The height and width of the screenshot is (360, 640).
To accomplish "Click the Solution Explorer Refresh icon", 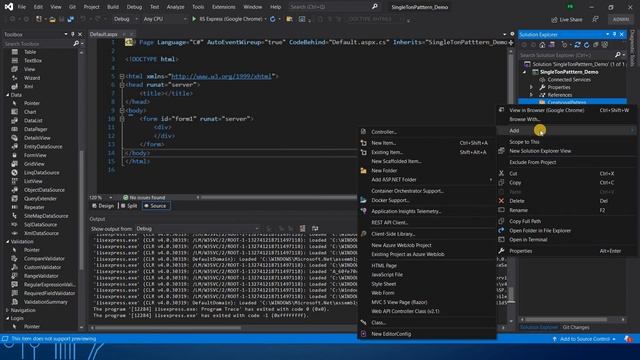I will click(587, 44).
